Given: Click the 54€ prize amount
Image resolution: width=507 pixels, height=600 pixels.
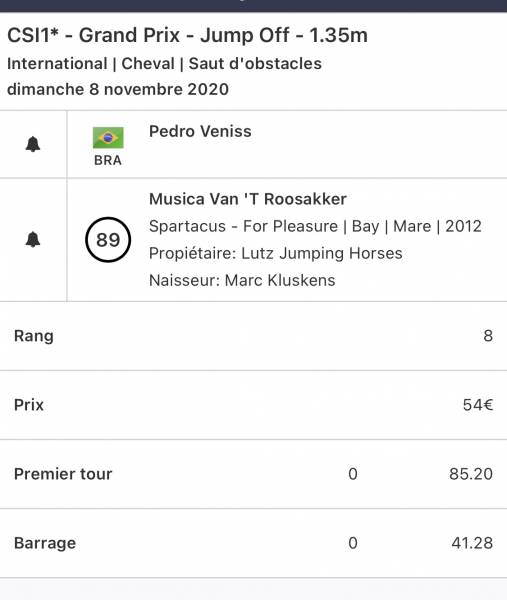Looking at the screenshot, I should 478,405.
